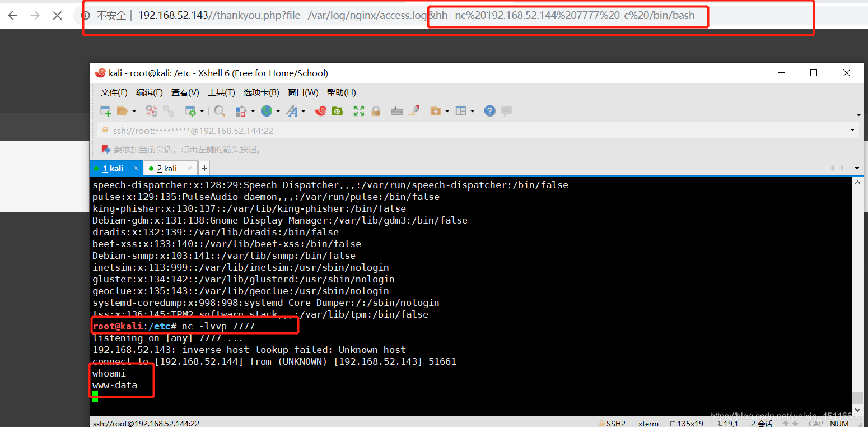The image size is (868, 427).
Task: Click the 'listening on [any] 7777' line
Action: 168,338
